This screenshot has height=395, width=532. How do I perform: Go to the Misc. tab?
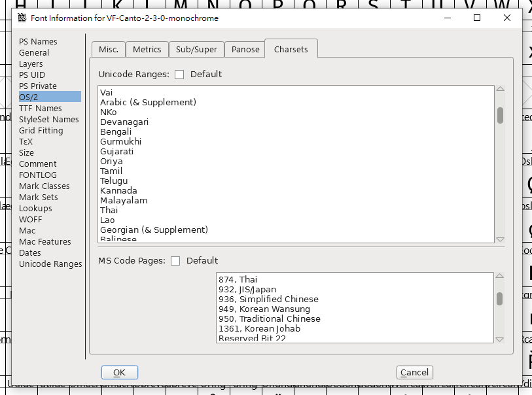[109, 50]
